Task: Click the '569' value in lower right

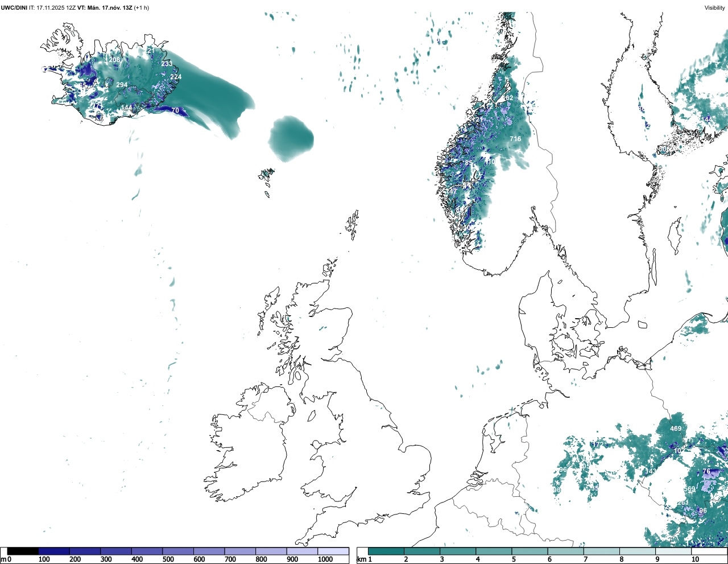Action: tap(690, 489)
